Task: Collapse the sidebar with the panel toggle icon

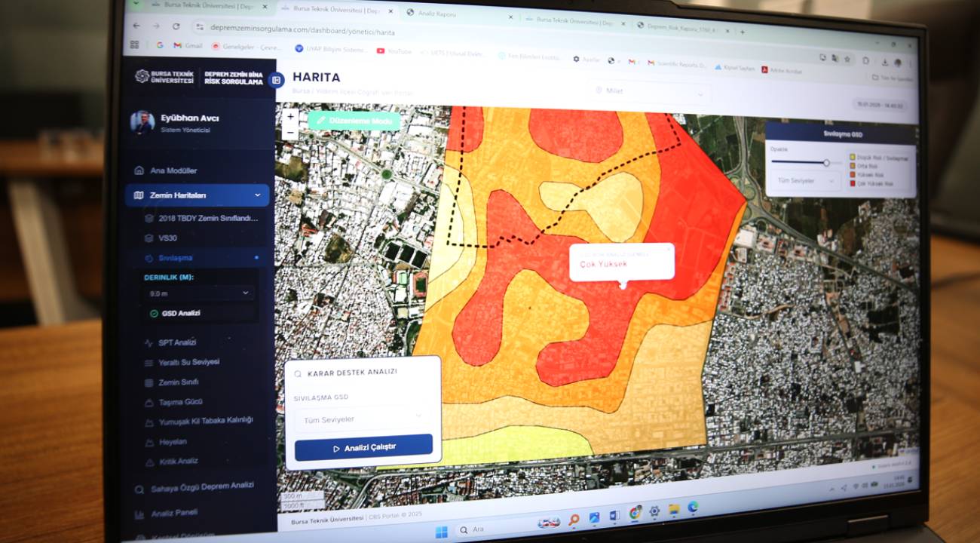Action: [x=276, y=79]
